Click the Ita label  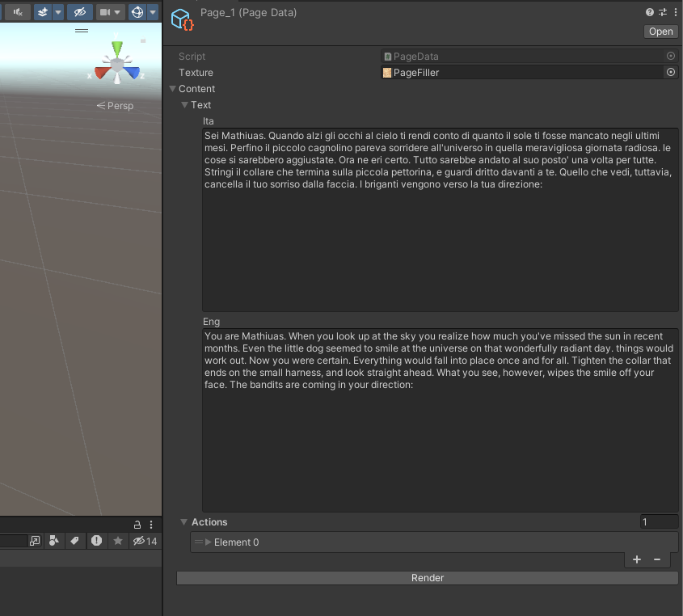pyautogui.click(x=209, y=121)
